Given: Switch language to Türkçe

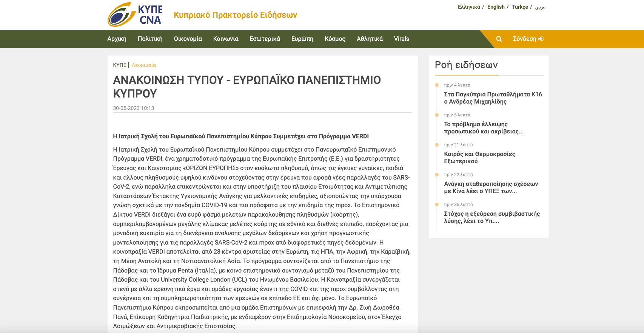Looking at the screenshot, I should tap(520, 7).
